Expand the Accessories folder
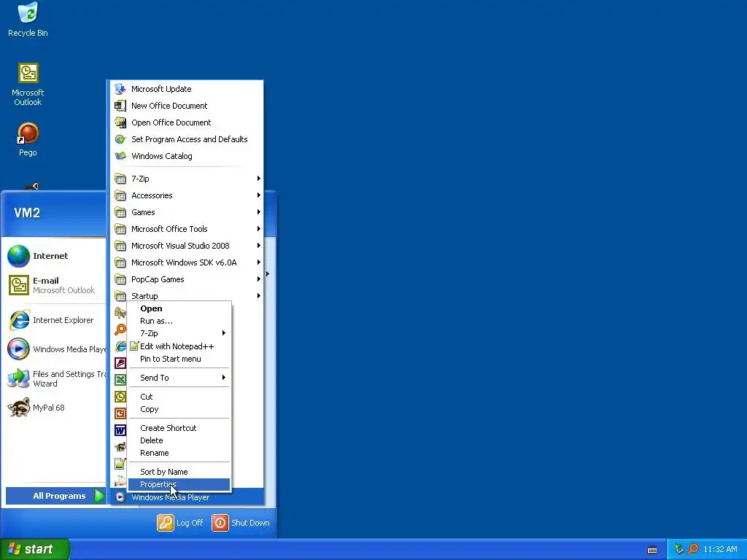 click(186, 195)
